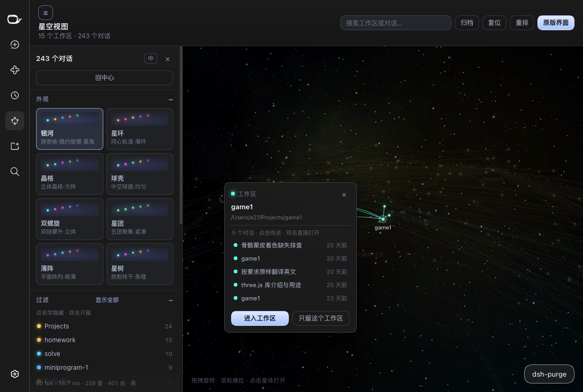This screenshot has height=392, width=583.
Task: Select the 星环 appearance card
Action: pyautogui.click(x=140, y=129)
